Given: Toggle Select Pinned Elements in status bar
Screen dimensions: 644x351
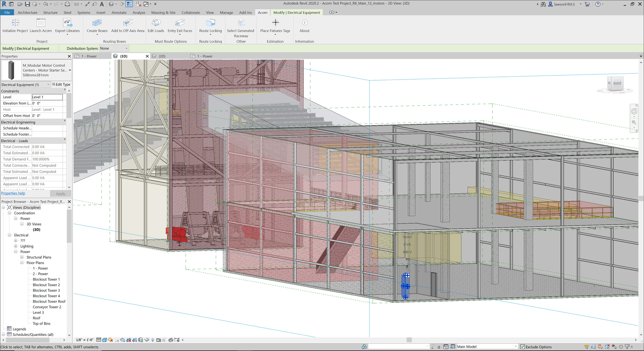Looking at the screenshot, I should [x=600, y=347].
